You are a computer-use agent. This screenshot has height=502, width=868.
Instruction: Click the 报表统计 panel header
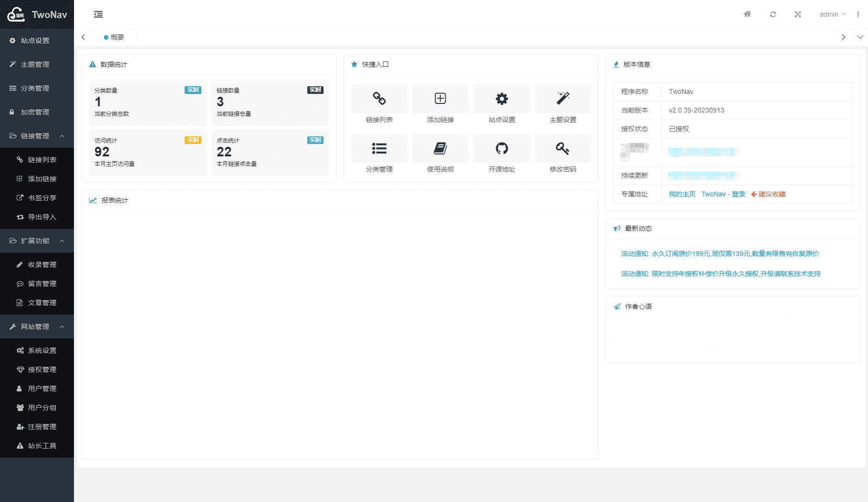click(340, 200)
